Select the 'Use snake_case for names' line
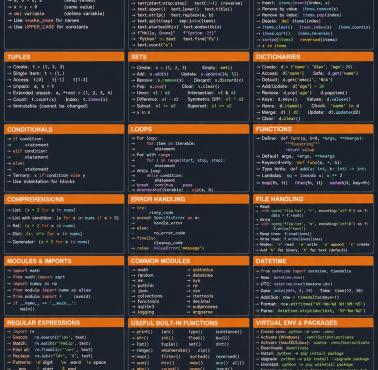The height and width of the screenshot is (370, 378). click(43, 20)
